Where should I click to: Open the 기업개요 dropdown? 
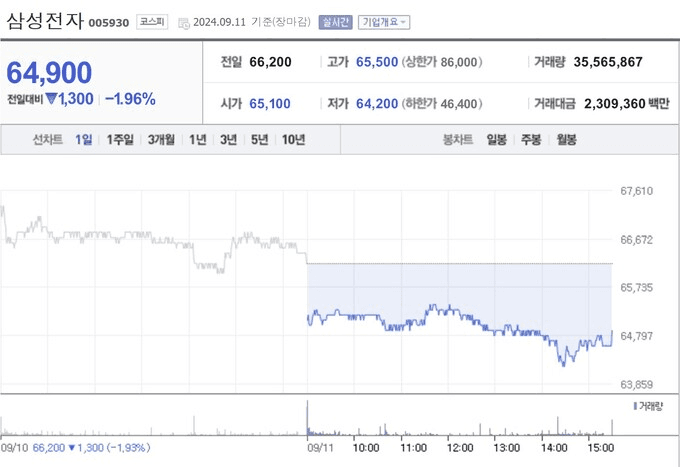(384, 21)
